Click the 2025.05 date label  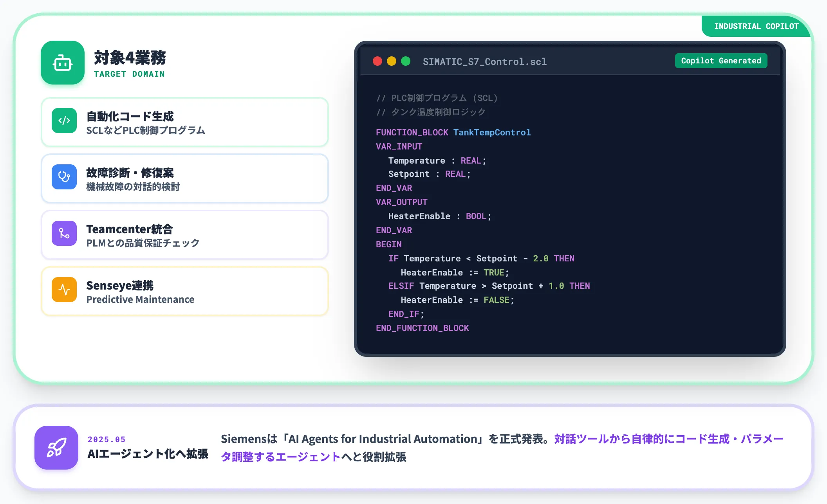pyautogui.click(x=107, y=439)
